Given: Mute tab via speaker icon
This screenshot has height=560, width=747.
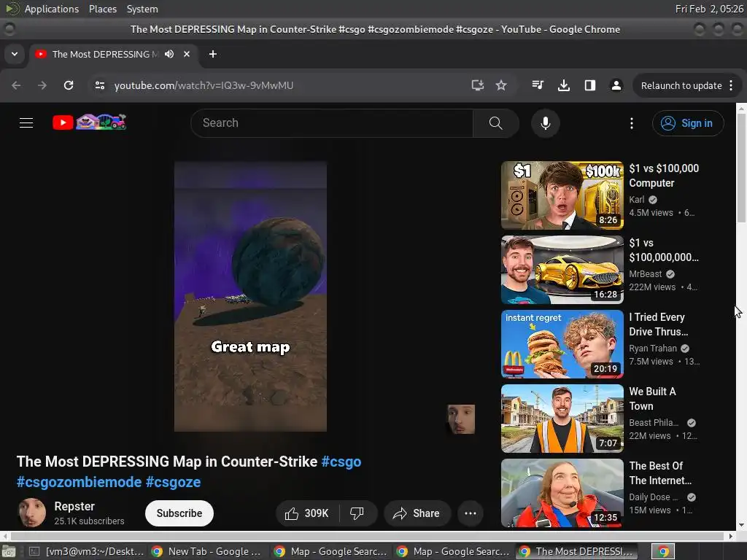Looking at the screenshot, I should point(169,54).
